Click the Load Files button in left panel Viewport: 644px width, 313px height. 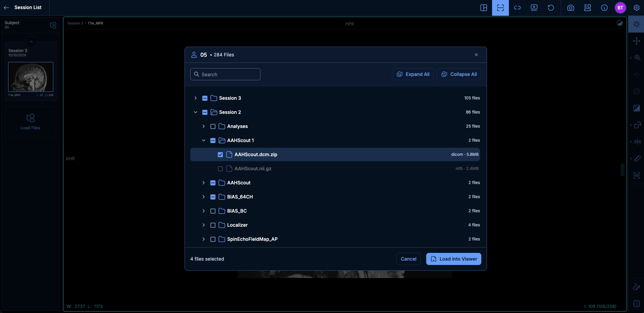30,122
